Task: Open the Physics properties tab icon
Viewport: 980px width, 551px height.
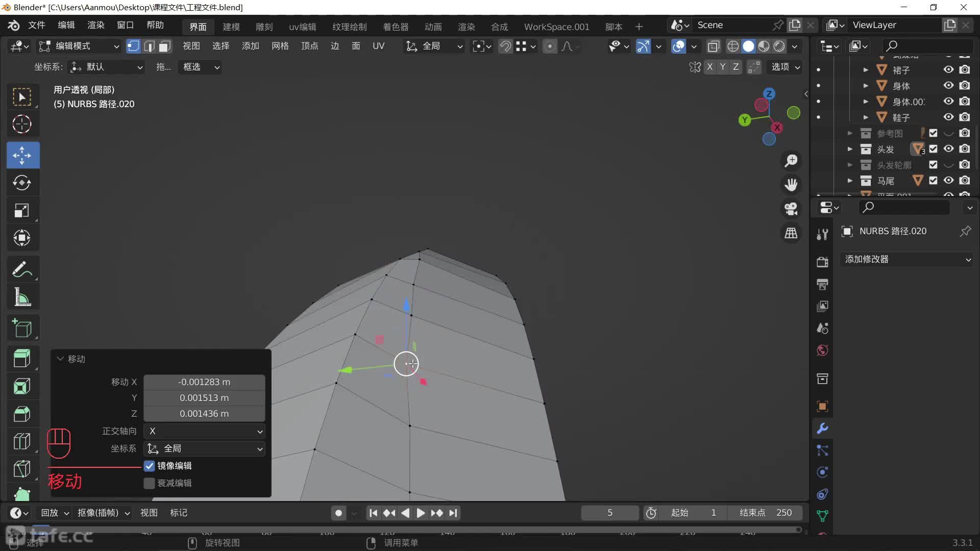Action: tap(822, 472)
